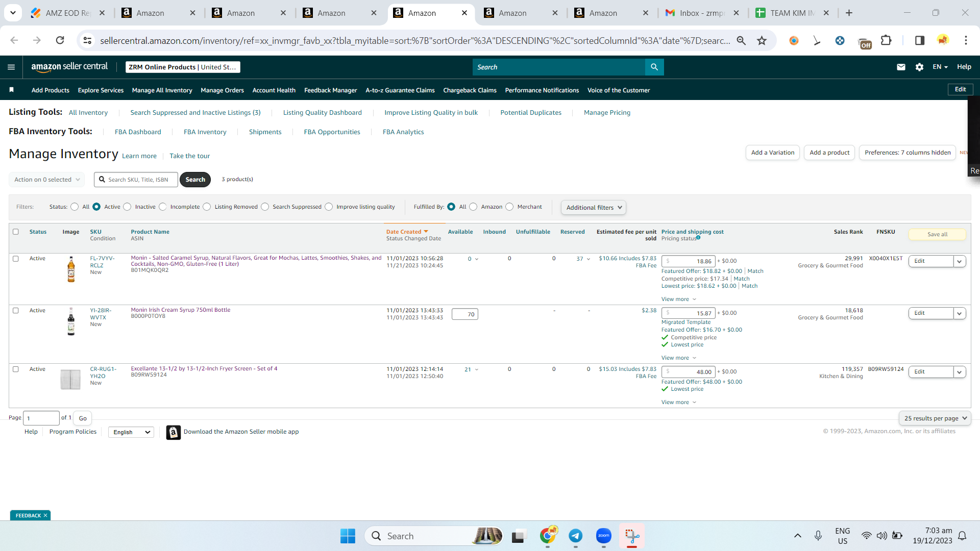The height and width of the screenshot is (551, 980).
Task: Open the Excellante Fryer Screen product thumbnail
Action: click(71, 380)
